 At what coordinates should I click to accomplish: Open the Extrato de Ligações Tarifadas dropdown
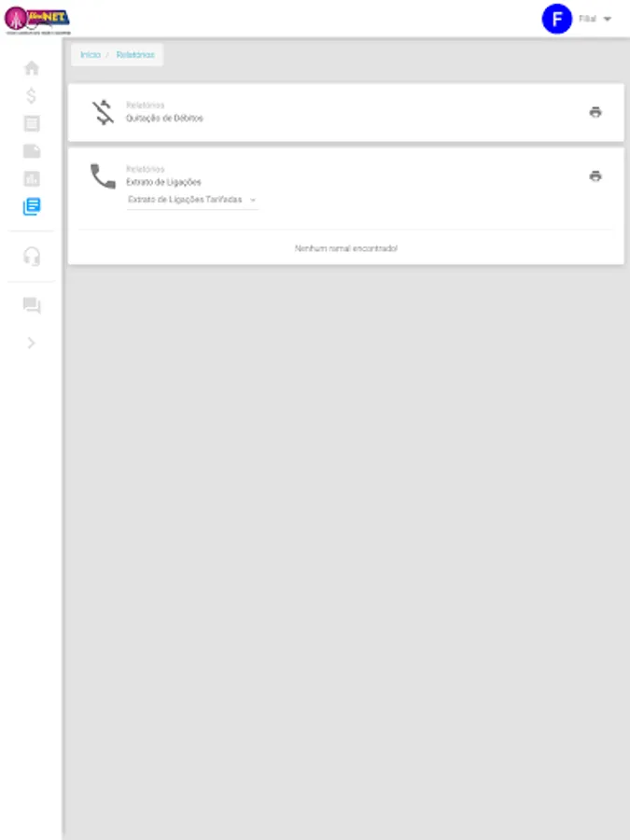pyautogui.click(x=192, y=200)
